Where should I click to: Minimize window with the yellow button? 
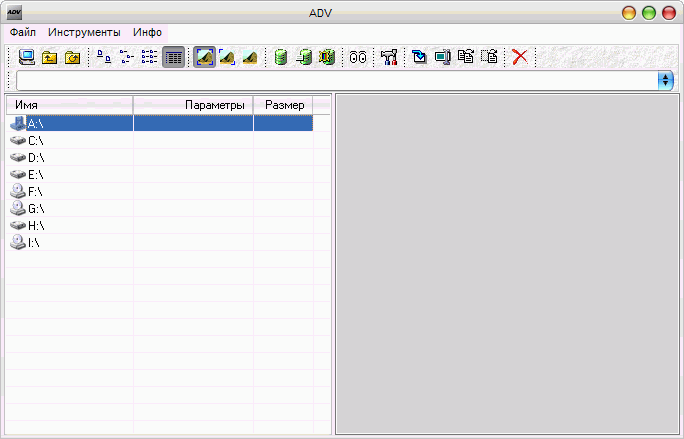(629, 13)
